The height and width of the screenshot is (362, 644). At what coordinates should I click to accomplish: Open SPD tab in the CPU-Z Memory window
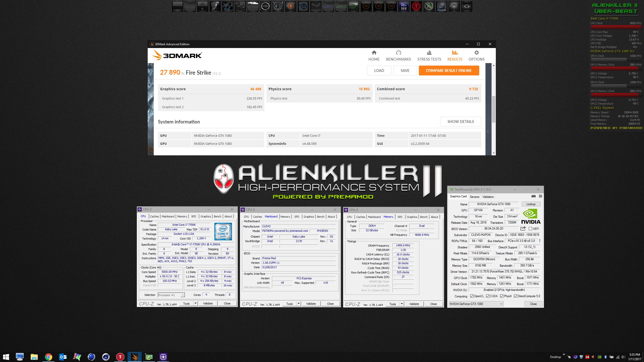tap(400, 217)
